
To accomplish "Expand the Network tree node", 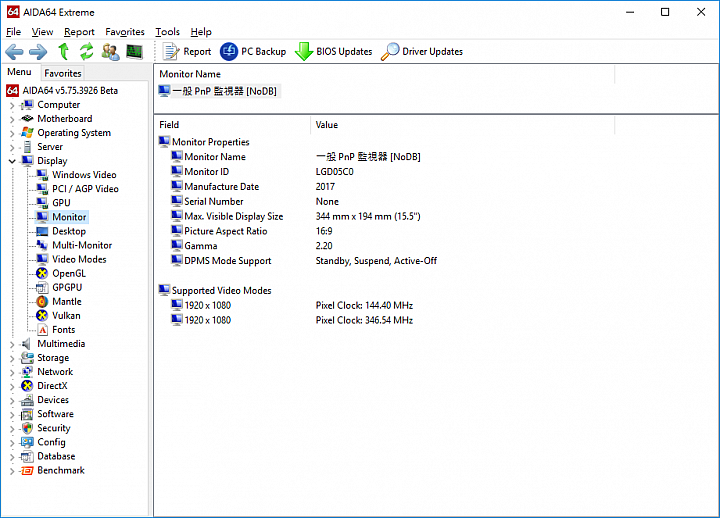I will point(12,372).
